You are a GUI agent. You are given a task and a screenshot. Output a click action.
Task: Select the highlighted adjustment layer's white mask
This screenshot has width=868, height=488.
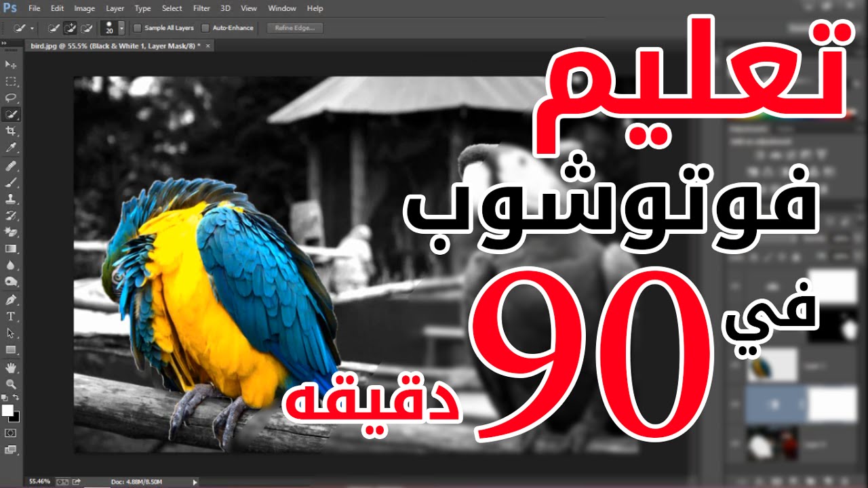pos(833,405)
